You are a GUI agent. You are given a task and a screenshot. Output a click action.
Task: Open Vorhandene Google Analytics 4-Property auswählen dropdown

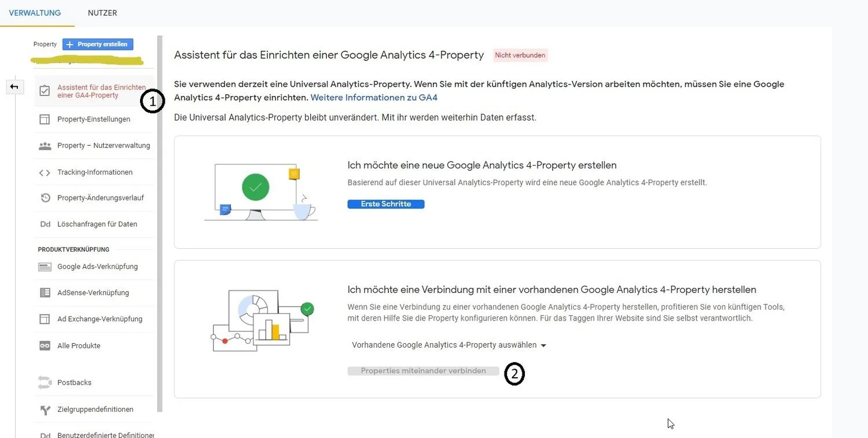(x=449, y=345)
